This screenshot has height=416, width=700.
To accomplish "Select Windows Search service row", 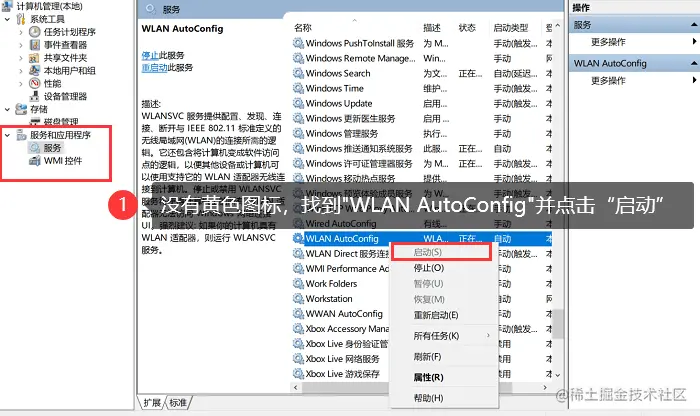I will [422, 73].
